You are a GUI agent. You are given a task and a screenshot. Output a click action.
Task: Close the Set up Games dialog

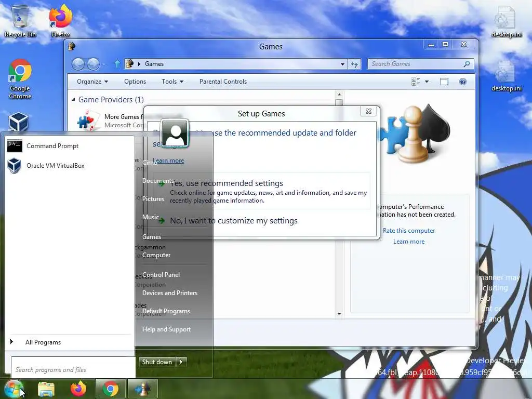coord(368,111)
